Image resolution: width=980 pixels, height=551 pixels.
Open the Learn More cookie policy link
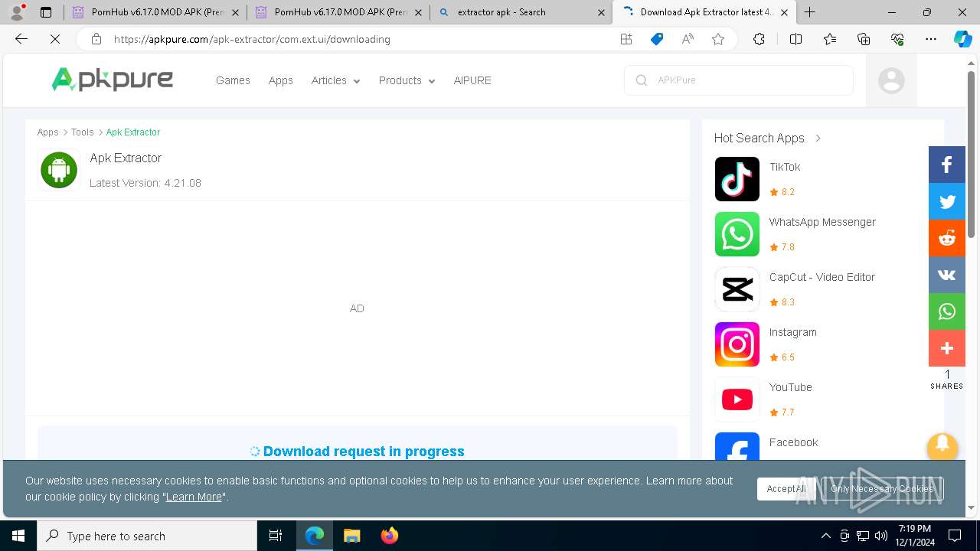click(194, 497)
